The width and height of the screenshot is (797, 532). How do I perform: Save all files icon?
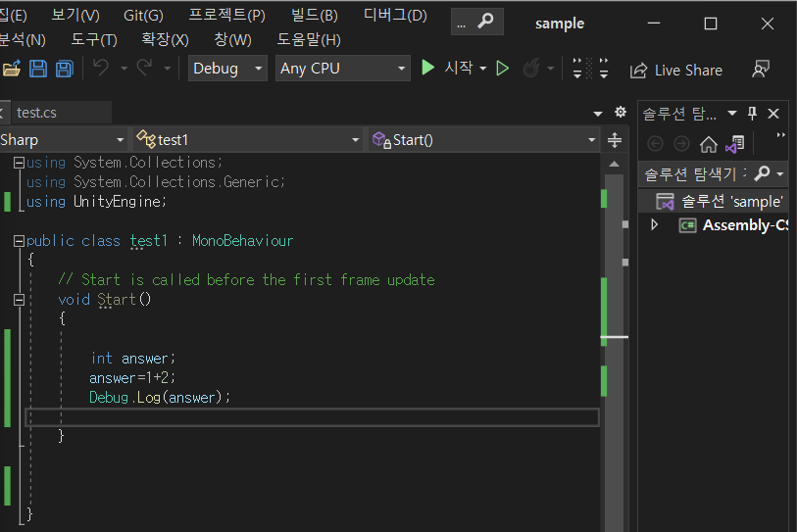pyautogui.click(x=65, y=68)
